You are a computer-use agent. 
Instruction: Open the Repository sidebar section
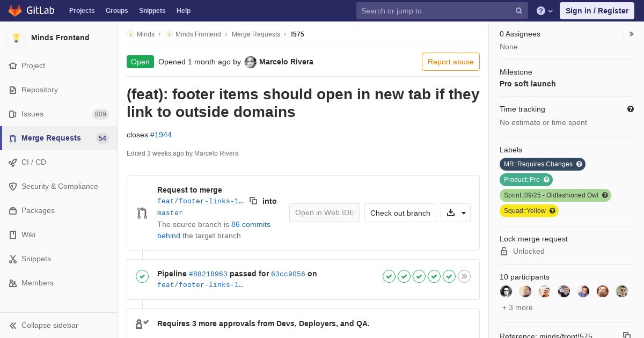coord(59,90)
